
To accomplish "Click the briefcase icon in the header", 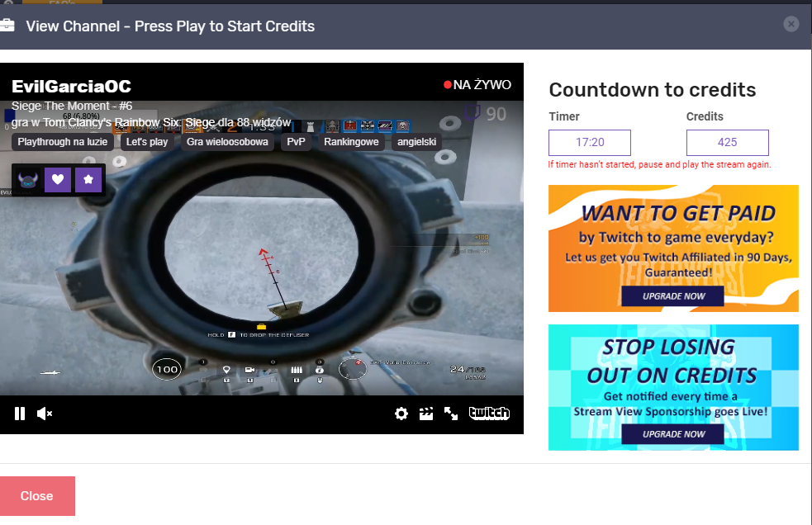I will 7,25.
